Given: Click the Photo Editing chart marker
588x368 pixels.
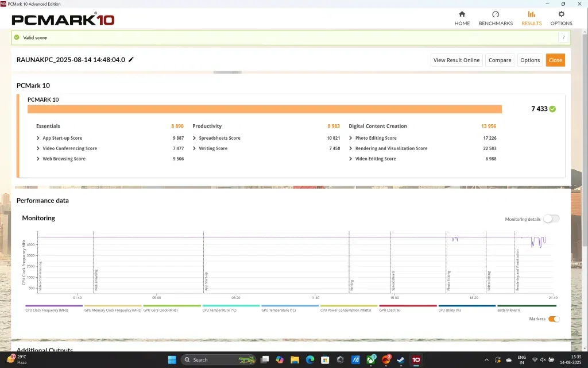Looking at the screenshot, I should point(448,281).
